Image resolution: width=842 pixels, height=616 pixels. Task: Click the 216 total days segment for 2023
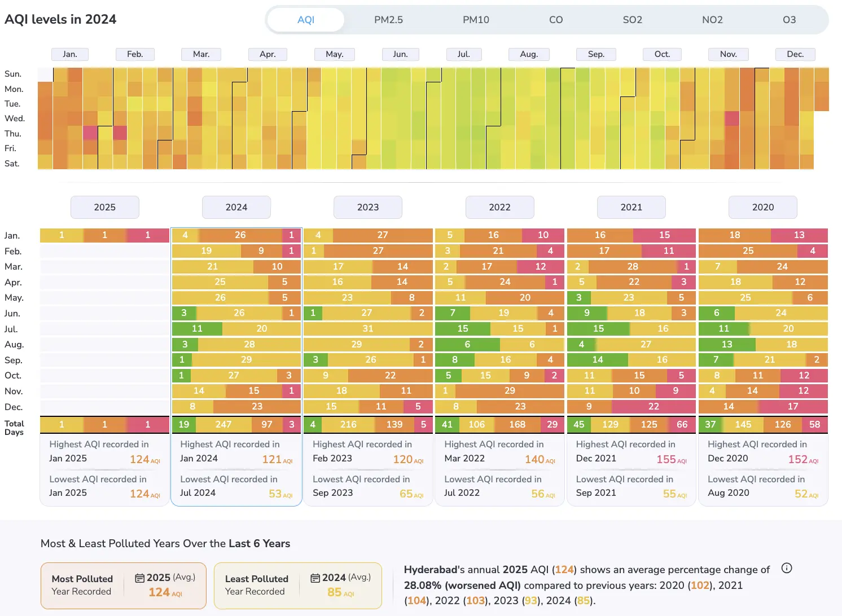click(348, 424)
